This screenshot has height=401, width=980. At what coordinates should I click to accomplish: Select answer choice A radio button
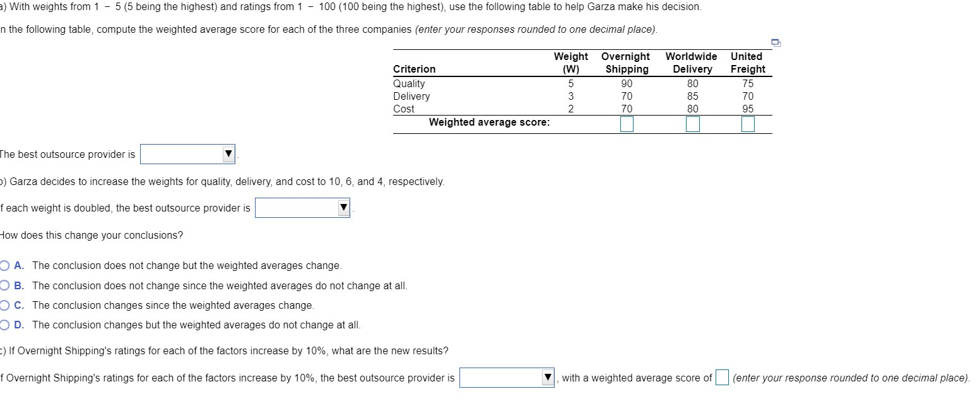pyautogui.click(x=5, y=265)
